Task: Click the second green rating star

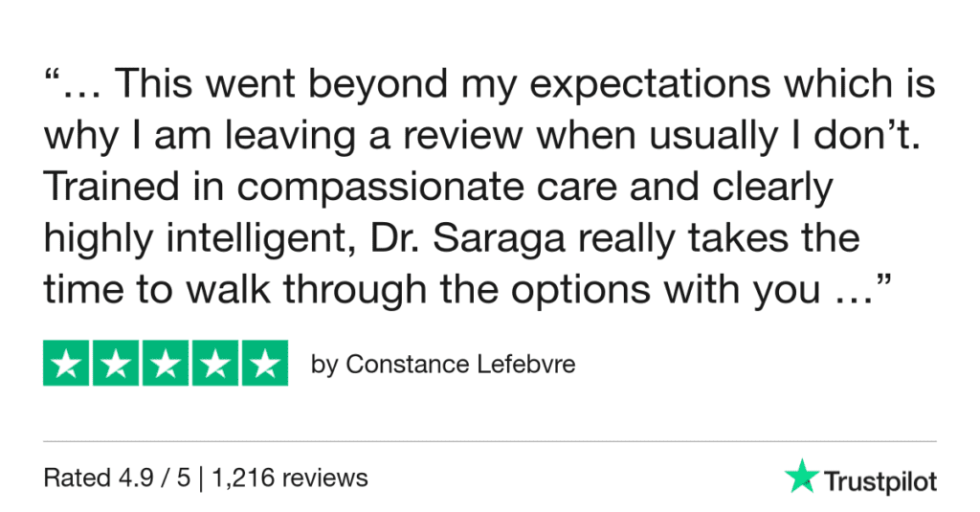Action: pos(116,363)
